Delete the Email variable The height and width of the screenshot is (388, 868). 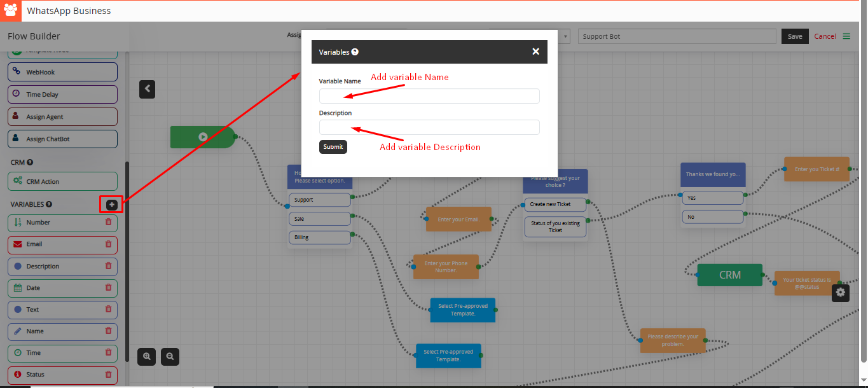click(x=108, y=244)
